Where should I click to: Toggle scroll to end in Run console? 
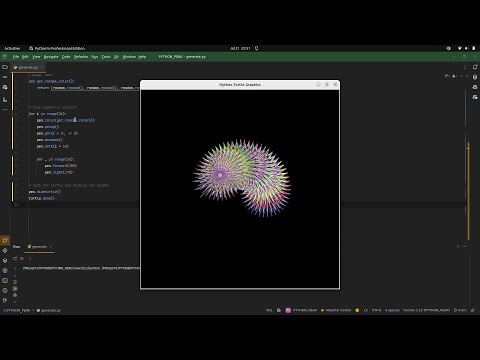click(x=15, y=289)
